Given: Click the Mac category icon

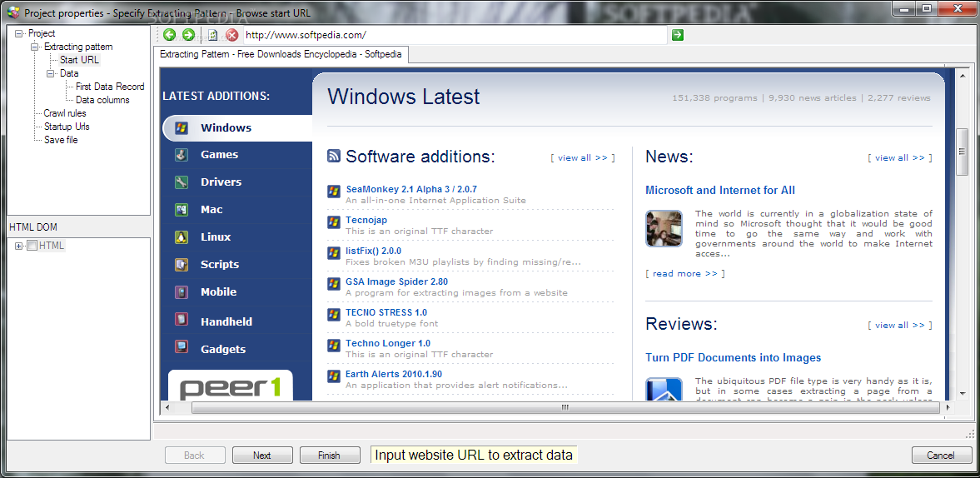Looking at the screenshot, I should click(x=182, y=209).
